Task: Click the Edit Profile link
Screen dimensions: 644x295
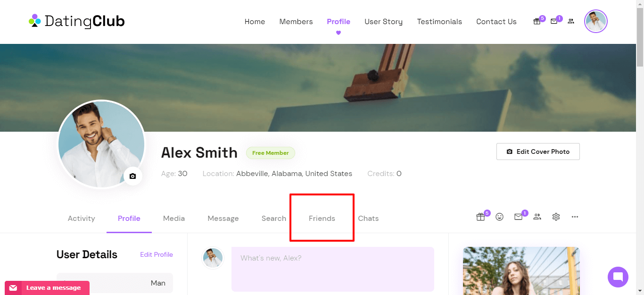Action: pyautogui.click(x=157, y=254)
